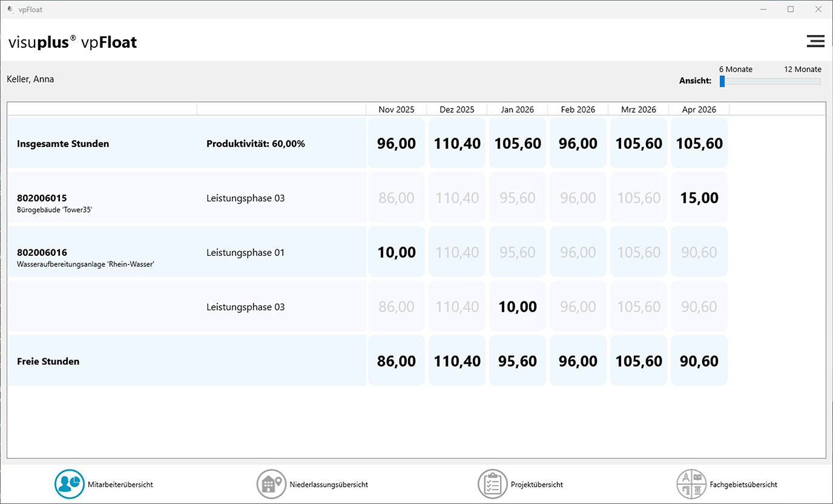Screen dimensions: 833x504
Task: Click Insgesamte Stunden Jan 2026 cell 105,60
Action: click(518, 143)
